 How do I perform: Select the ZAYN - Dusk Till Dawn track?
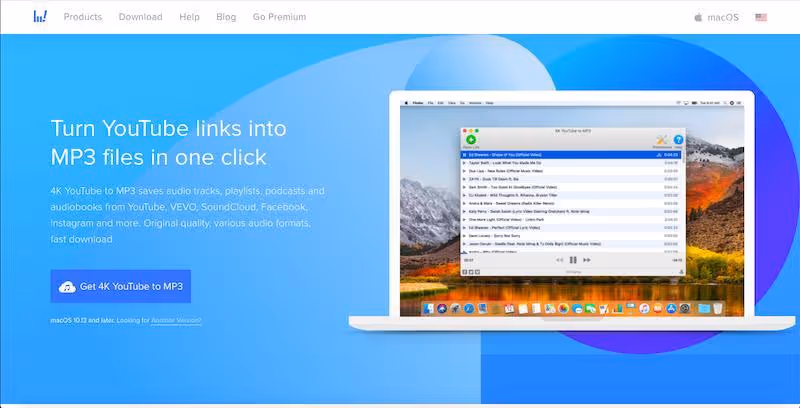571,179
